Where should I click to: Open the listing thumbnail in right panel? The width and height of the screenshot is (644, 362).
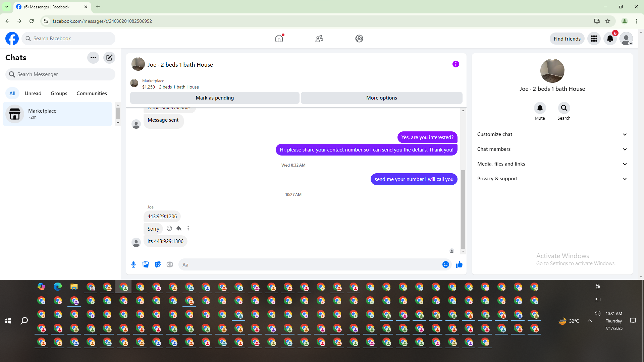552,71
